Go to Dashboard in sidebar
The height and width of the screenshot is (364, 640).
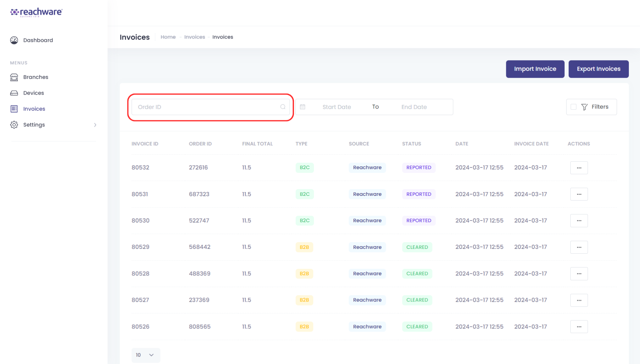[38, 40]
